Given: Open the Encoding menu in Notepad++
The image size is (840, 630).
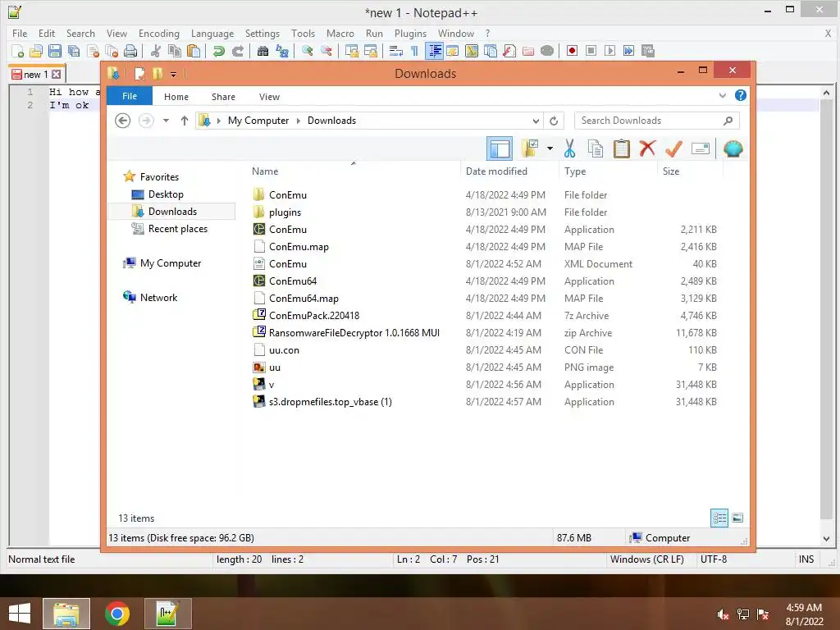Looking at the screenshot, I should 158,33.
